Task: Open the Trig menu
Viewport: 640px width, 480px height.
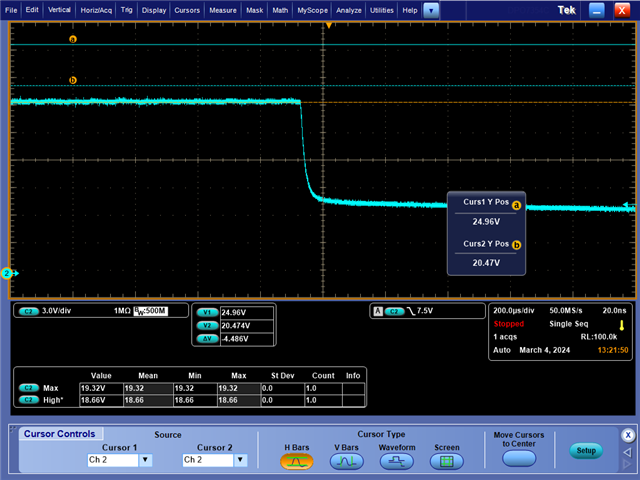Action: pyautogui.click(x=127, y=10)
